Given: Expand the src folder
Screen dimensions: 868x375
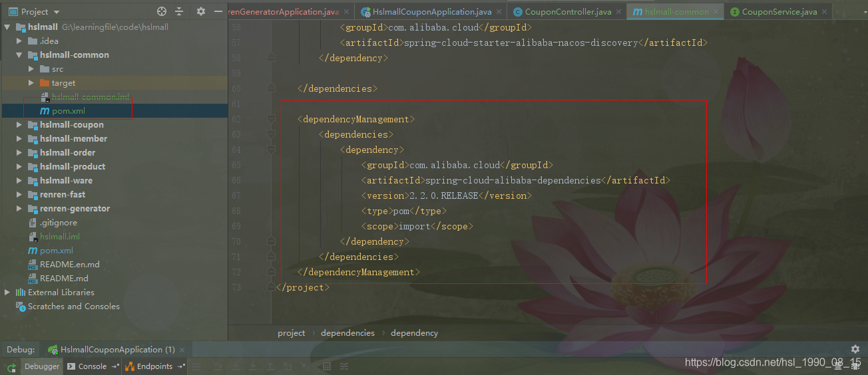Looking at the screenshot, I should click(x=31, y=69).
